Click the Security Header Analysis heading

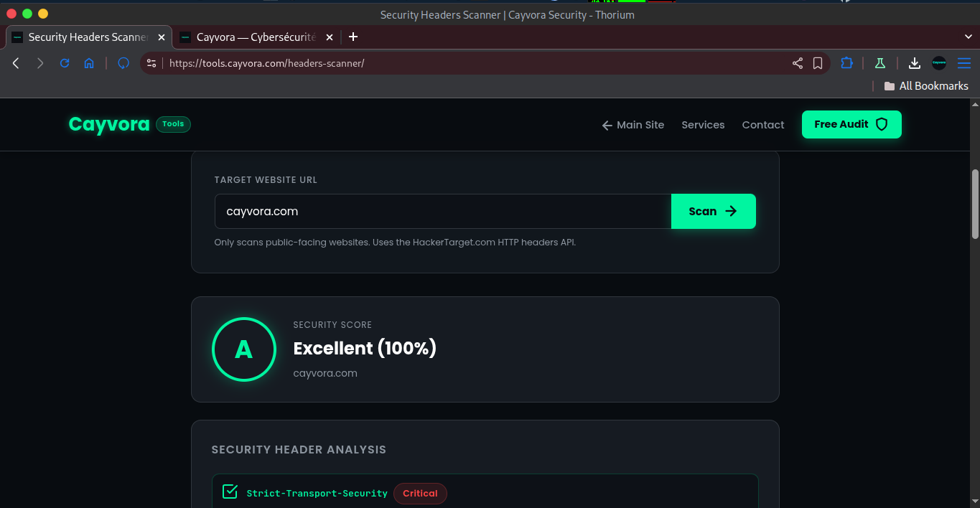point(299,450)
